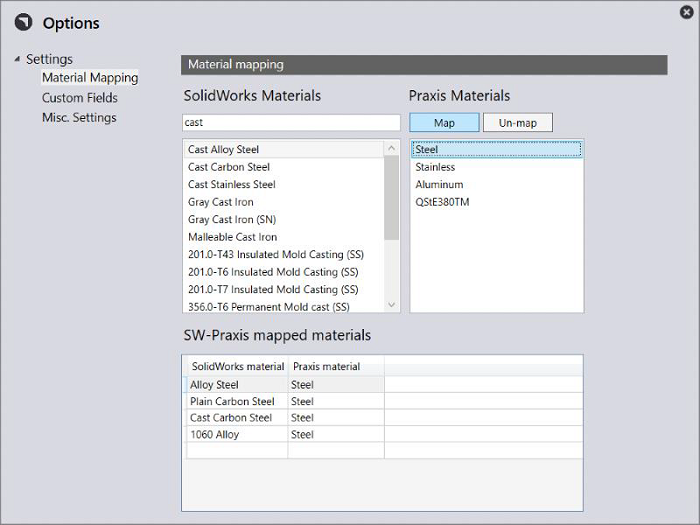Image resolution: width=700 pixels, height=525 pixels.
Task: Select Malleable Cast Iron entry
Action: pos(283,237)
